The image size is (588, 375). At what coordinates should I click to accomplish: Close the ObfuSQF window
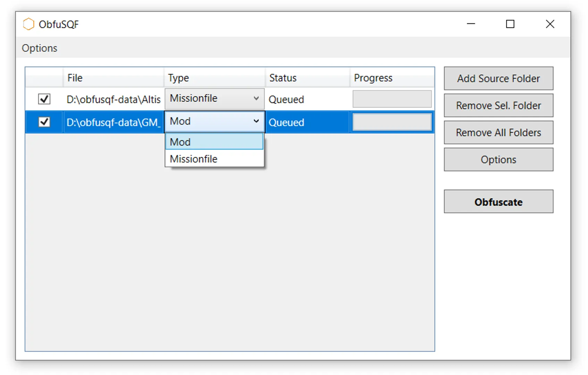(x=550, y=24)
